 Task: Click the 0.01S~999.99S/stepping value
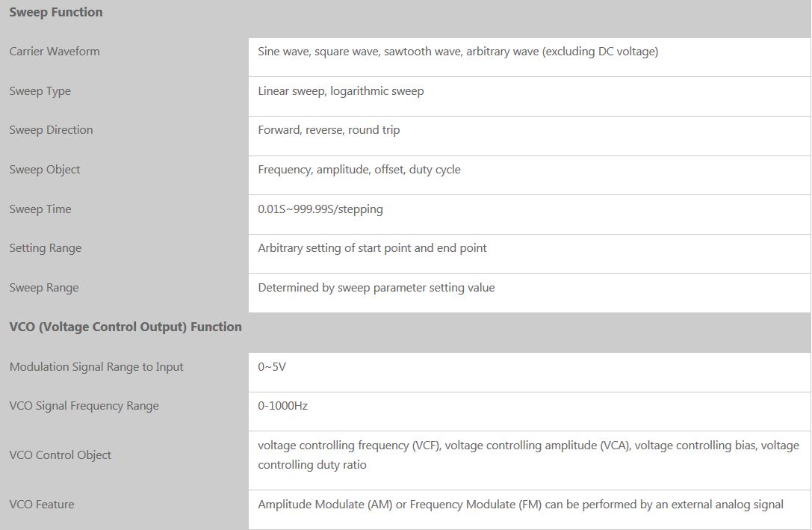pos(320,209)
